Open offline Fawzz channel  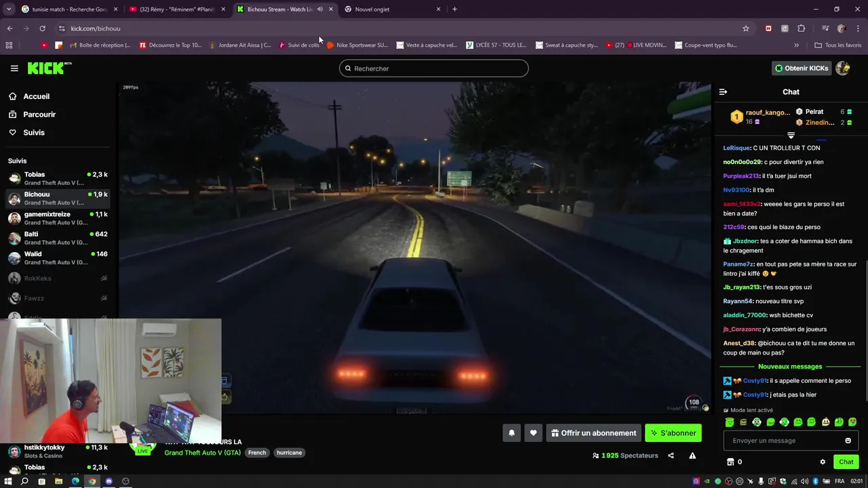[x=58, y=298]
